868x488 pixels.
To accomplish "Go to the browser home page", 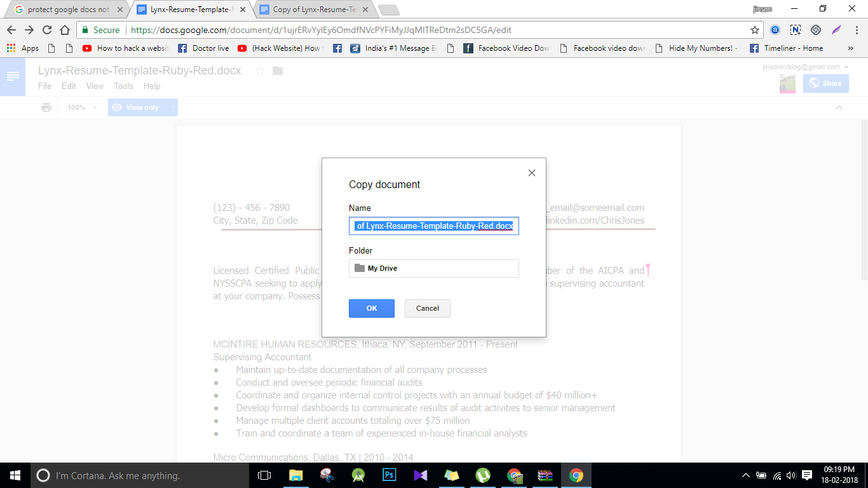I will pyautogui.click(x=65, y=30).
